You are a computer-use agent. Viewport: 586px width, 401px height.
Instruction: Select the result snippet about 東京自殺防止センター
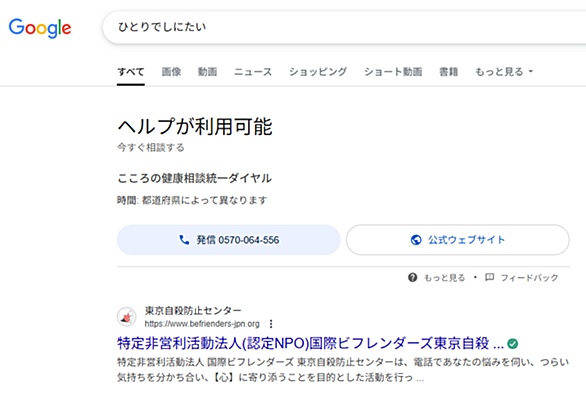pyautogui.click(x=343, y=370)
